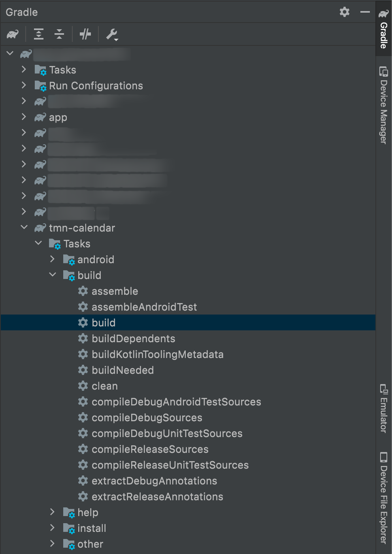Open the Emulator side tab
Viewport: 392px width, 554px height.
coord(383,409)
